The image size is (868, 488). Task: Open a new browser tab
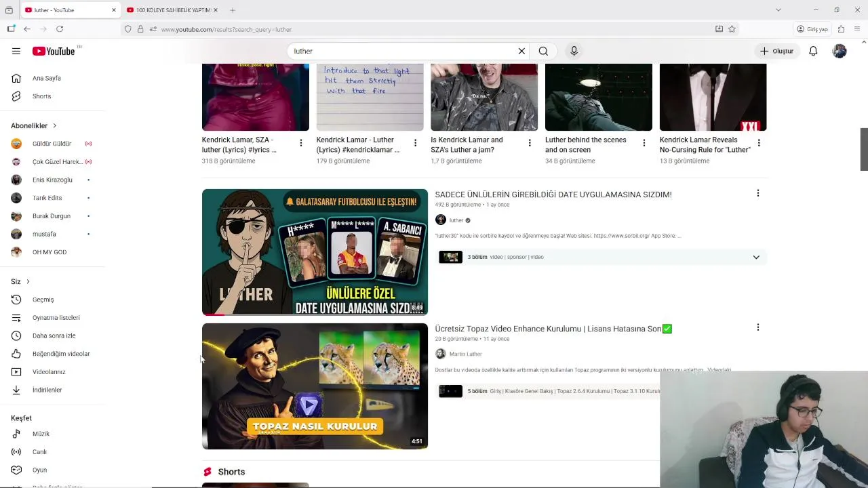232,10
